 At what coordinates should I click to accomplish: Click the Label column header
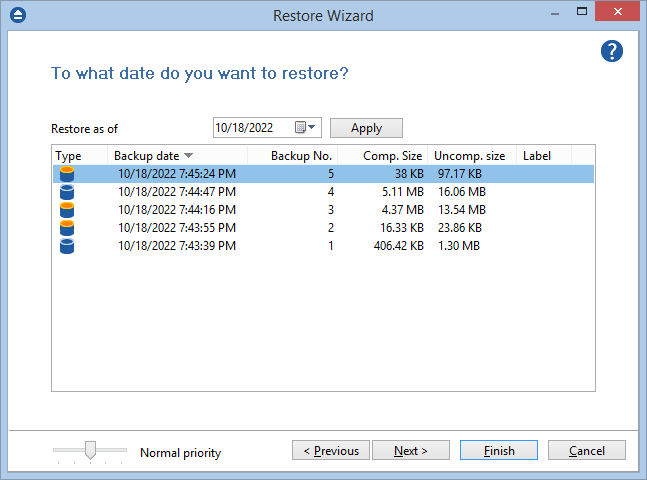tap(542, 156)
